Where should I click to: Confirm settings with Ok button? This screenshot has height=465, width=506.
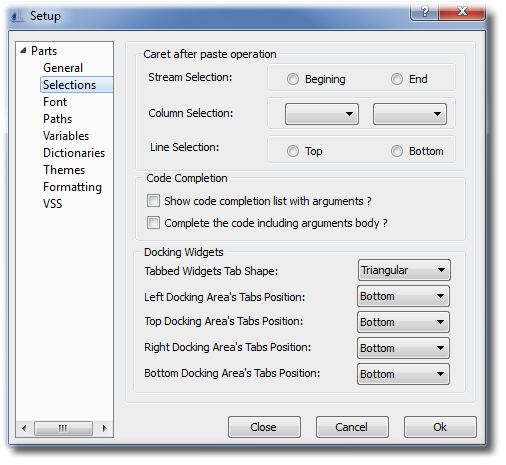440,427
